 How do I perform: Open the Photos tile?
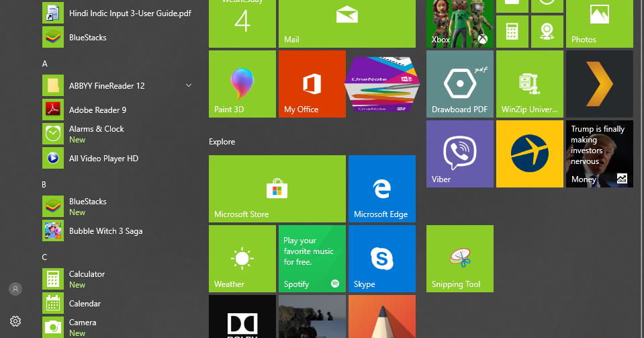pos(600,24)
